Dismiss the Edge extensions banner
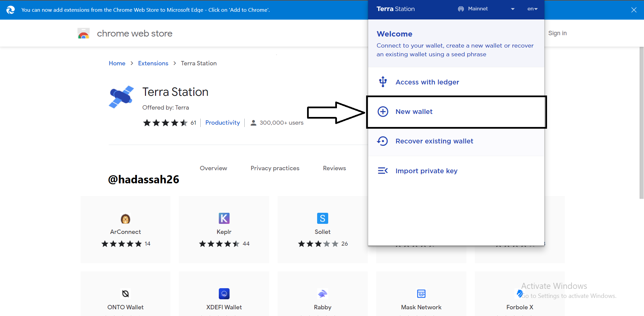Screen dimensions: 644x316 click(x=634, y=10)
